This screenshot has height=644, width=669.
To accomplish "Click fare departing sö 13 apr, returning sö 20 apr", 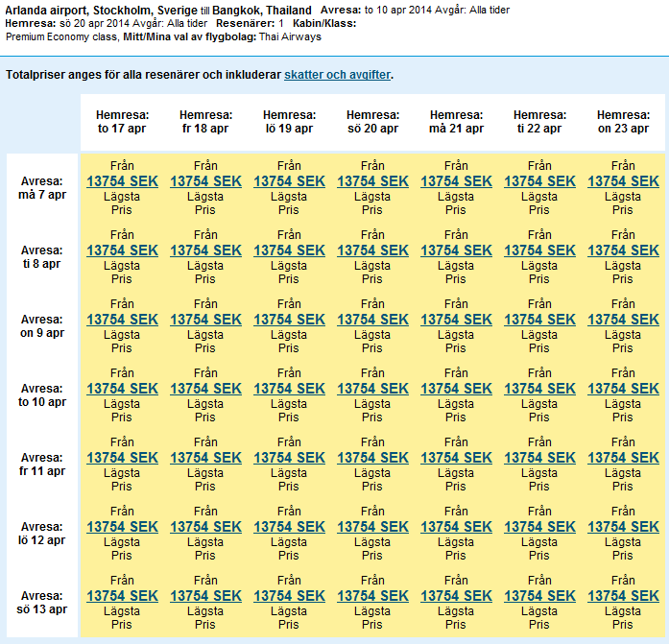I will pos(372,596).
